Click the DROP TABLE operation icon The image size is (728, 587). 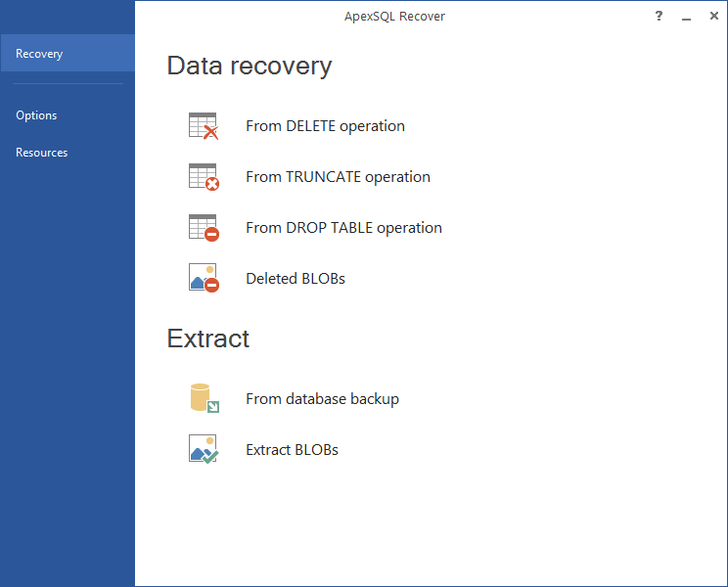[204, 227]
